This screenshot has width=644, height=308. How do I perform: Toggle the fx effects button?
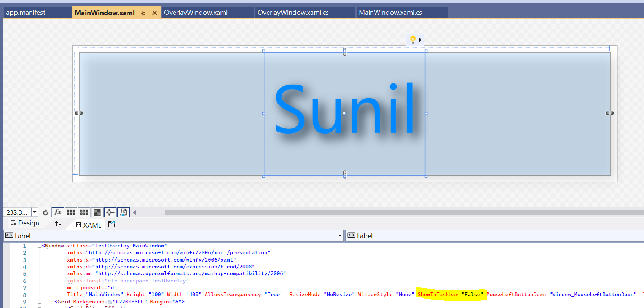pos(58,212)
